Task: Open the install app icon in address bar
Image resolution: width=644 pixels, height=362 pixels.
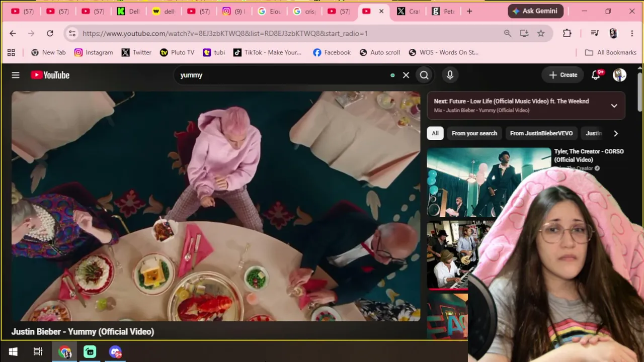Action: (524, 33)
